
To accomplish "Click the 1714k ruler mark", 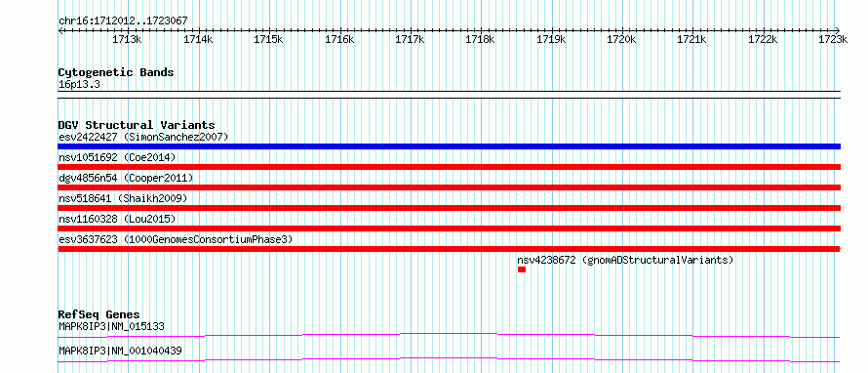I will click(x=198, y=39).
